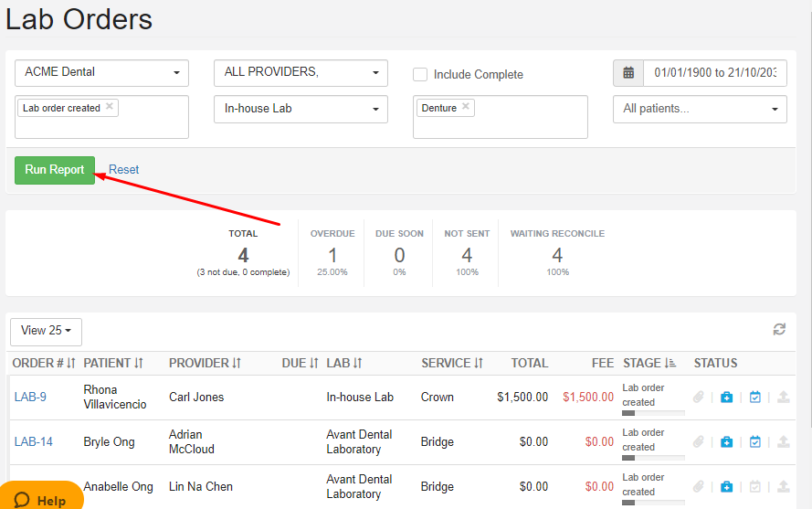Expand the ALL PROVIDERS dropdown

300,73
